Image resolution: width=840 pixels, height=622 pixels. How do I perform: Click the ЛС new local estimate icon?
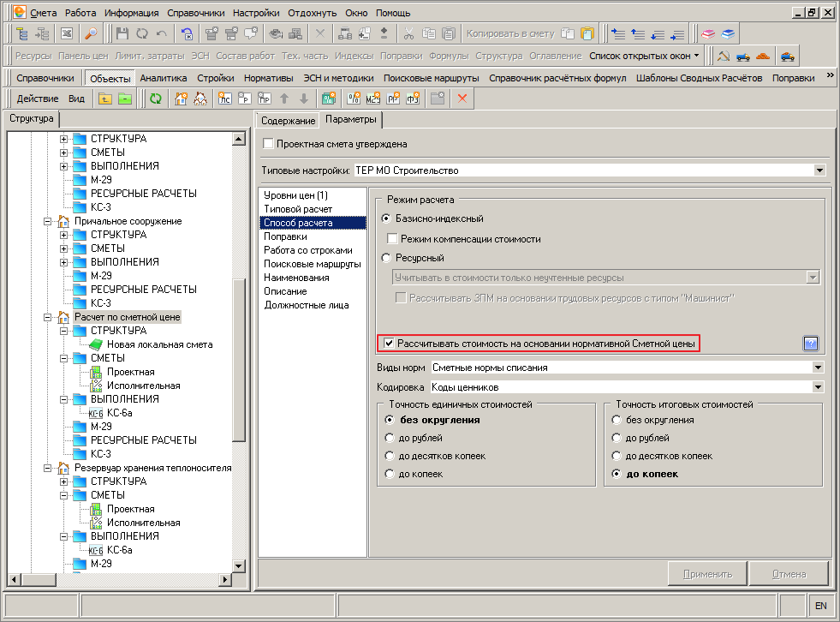[x=225, y=99]
